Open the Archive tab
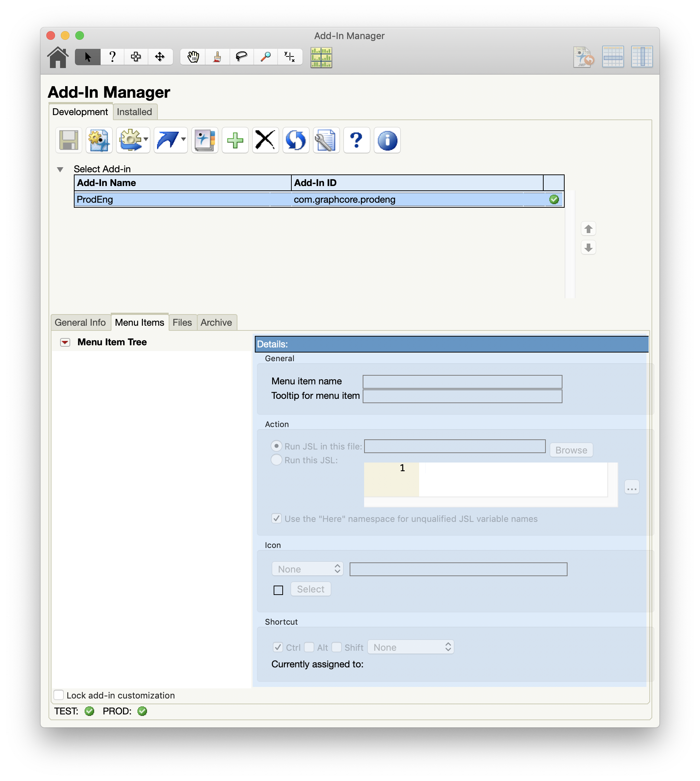Viewport: 700px width, 781px height. click(x=216, y=322)
